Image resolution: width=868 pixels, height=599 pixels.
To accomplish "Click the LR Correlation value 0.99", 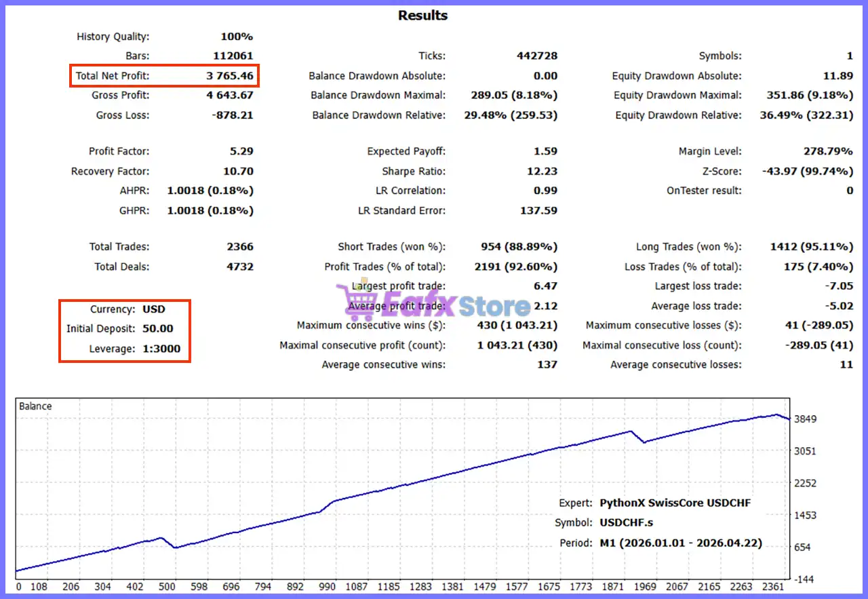I will tap(547, 191).
